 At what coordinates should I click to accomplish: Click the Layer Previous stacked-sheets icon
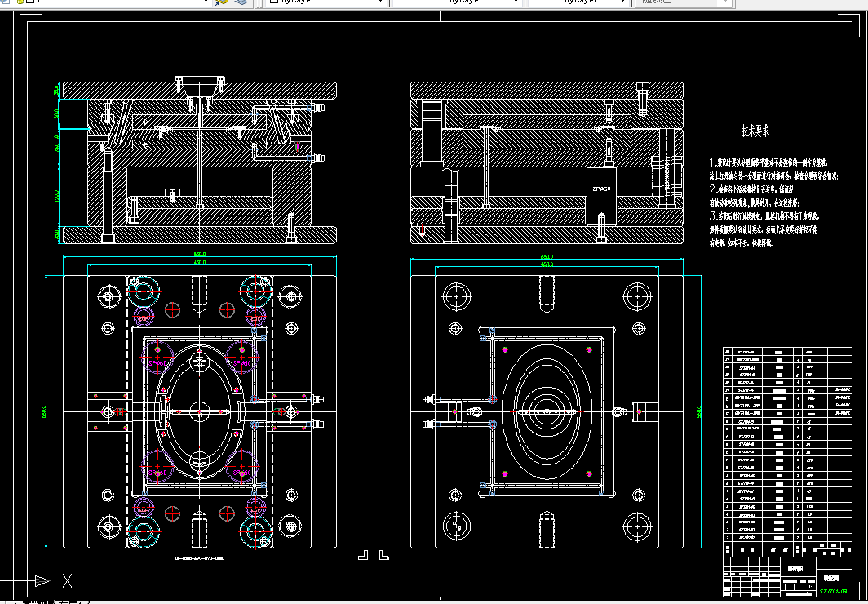point(240,2)
